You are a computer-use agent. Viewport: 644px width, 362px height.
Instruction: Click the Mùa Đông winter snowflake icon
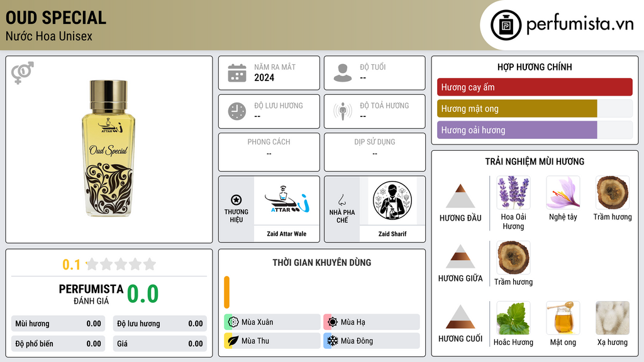coord(333,341)
